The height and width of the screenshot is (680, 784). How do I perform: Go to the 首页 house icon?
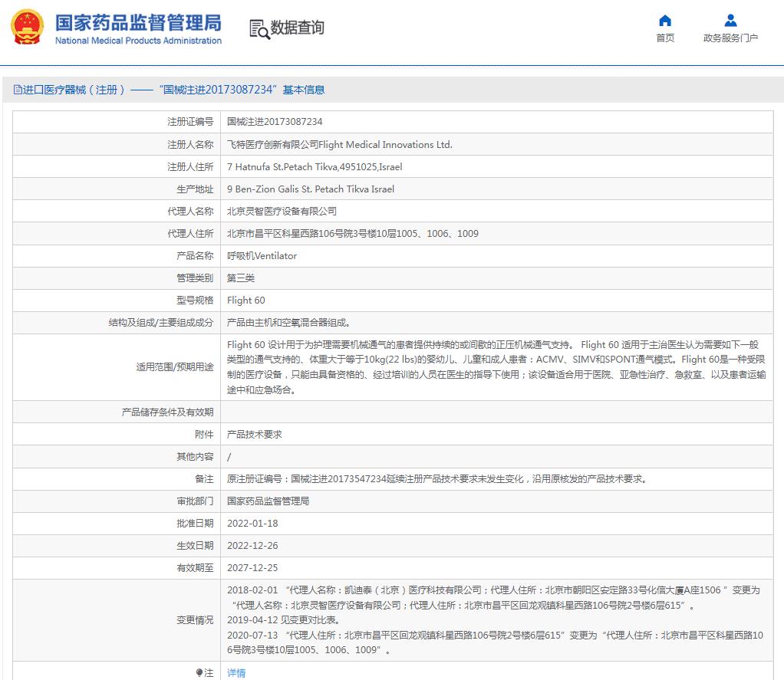[665, 21]
